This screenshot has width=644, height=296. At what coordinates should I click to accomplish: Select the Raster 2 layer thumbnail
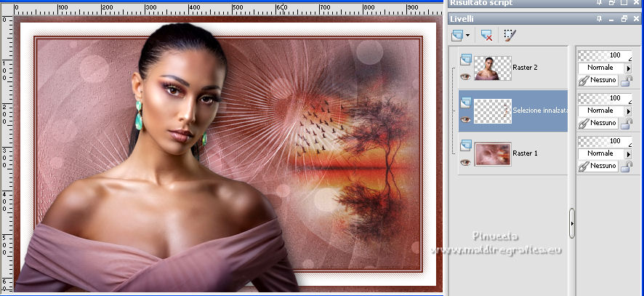[x=493, y=68]
